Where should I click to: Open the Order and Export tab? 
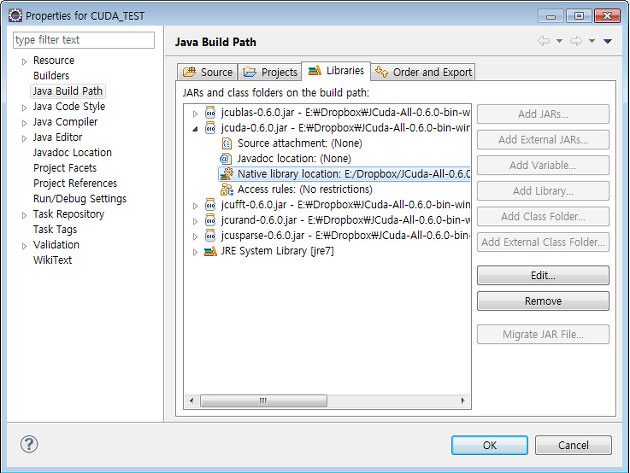click(423, 72)
